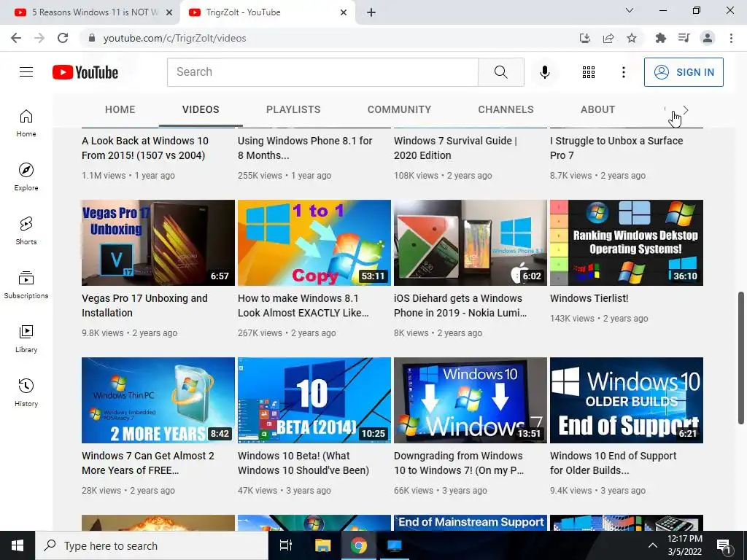Open Chrome profile avatar
This screenshot has height=560, width=747.
point(708,38)
